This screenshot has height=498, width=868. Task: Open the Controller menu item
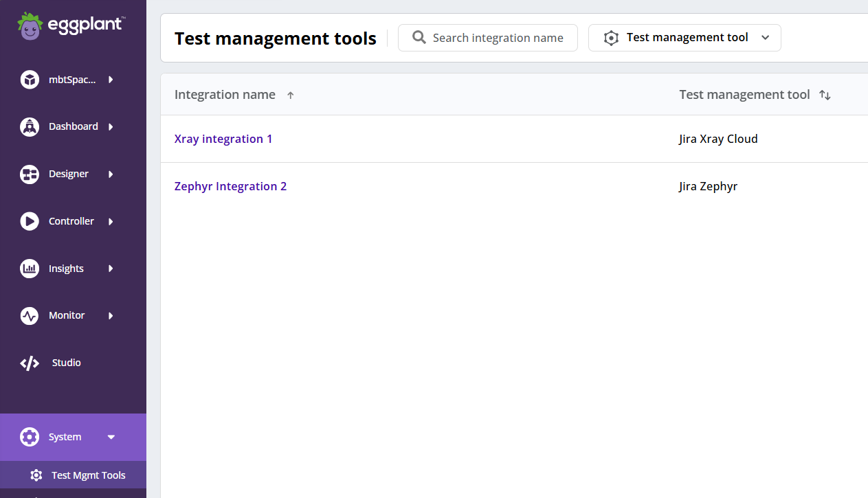tap(74, 221)
